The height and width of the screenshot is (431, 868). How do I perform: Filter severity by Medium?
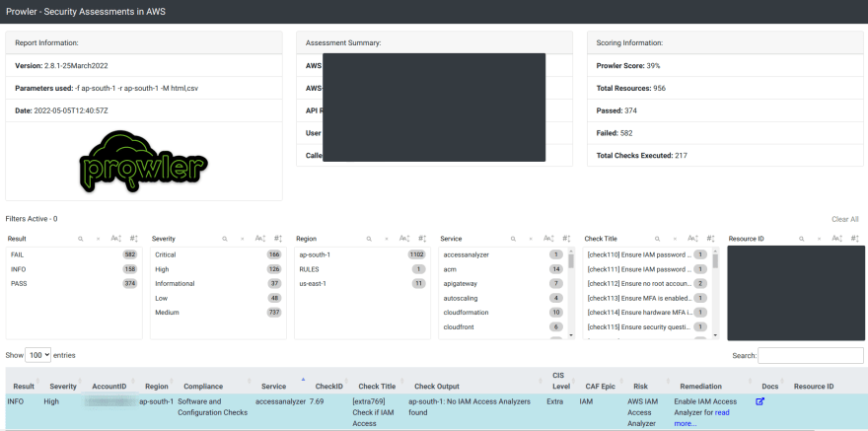tap(218, 313)
